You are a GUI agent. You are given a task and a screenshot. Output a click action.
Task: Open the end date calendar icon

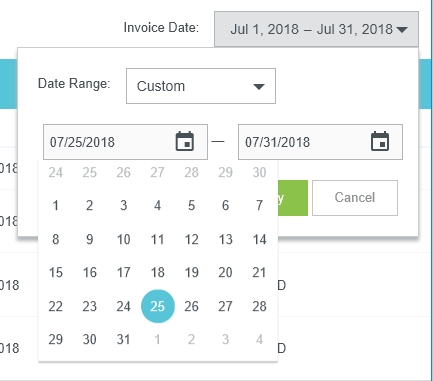coord(380,141)
